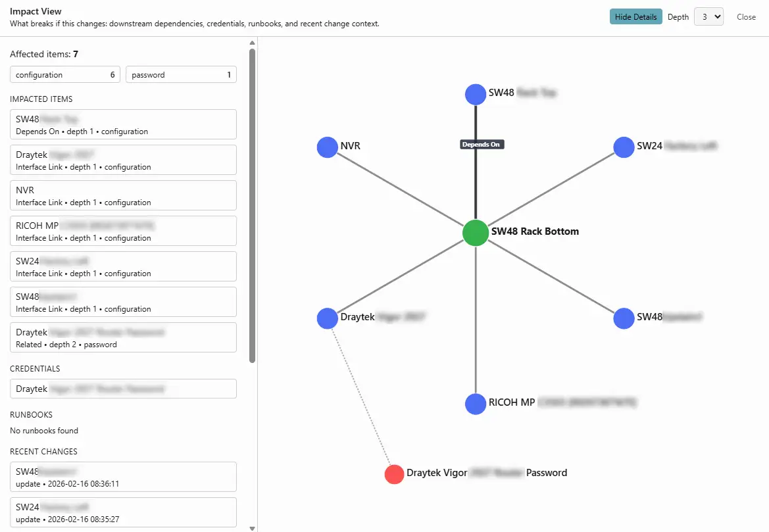Filter by the password count chip
The image size is (769, 532).
(181, 75)
